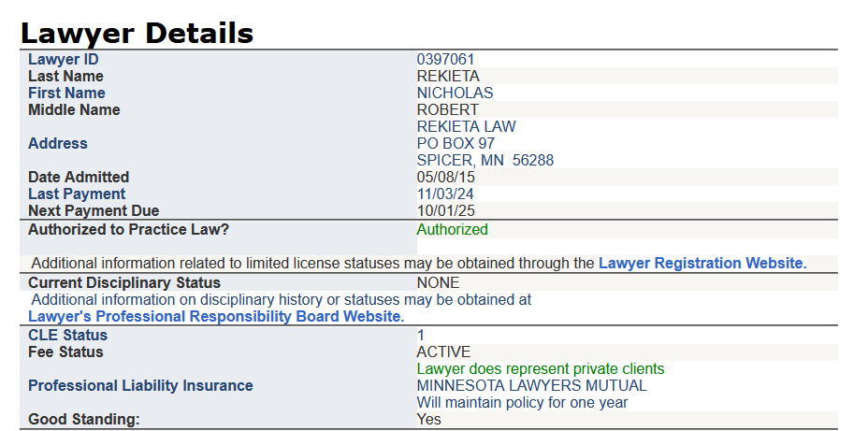This screenshot has width=868, height=431.
Task: Select the fee status value ACTIVE
Action: tap(443, 352)
